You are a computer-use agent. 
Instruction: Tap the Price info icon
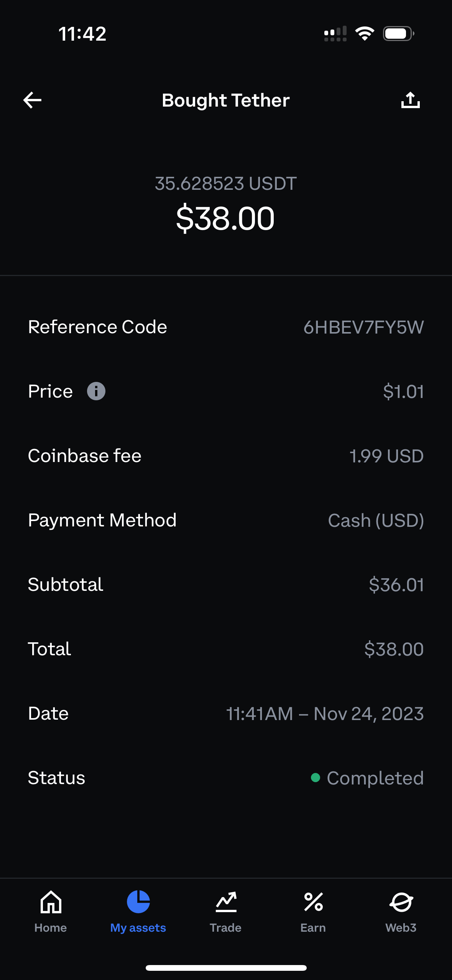[x=96, y=391]
